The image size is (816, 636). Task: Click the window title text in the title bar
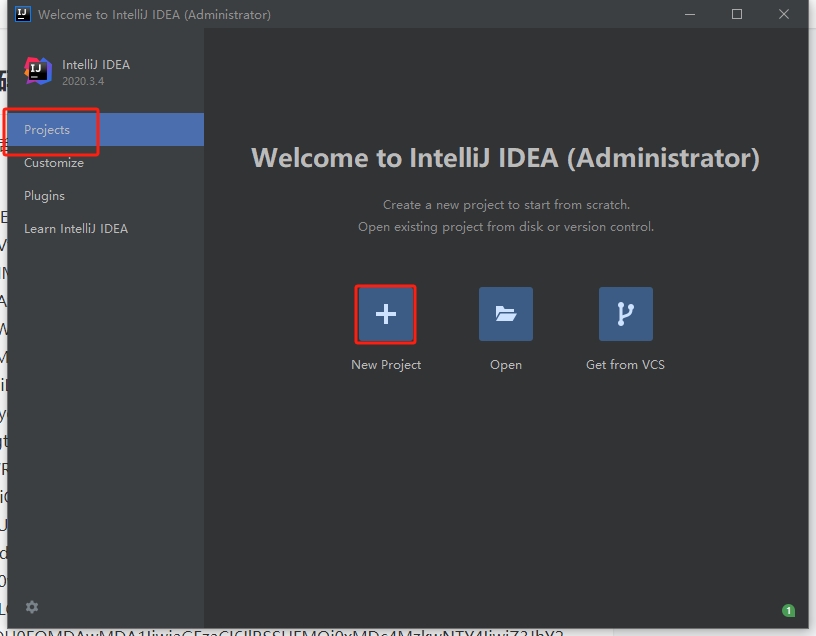[155, 15]
